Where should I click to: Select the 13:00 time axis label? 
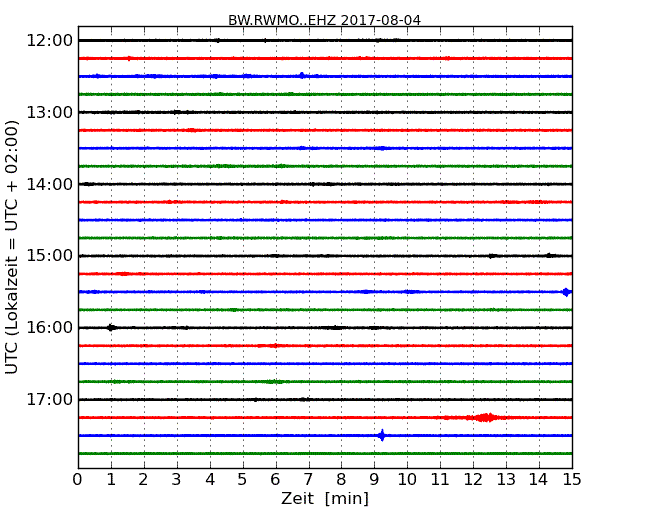coord(49,112)
